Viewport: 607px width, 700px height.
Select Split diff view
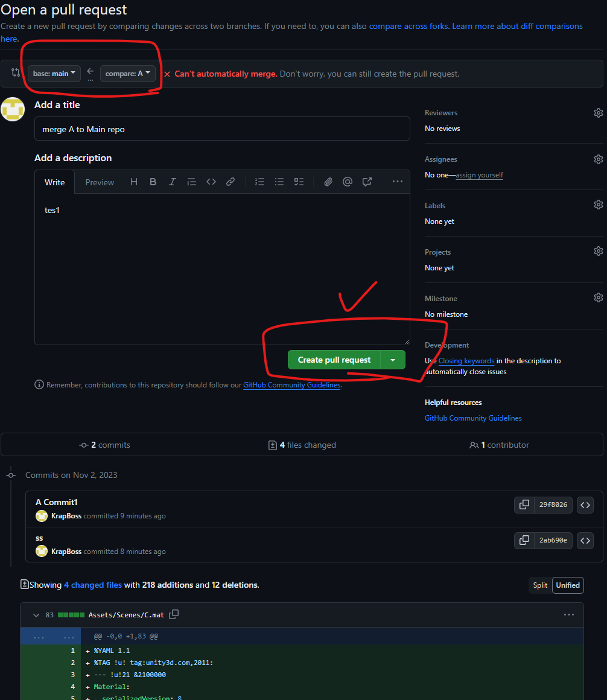(540, 585)
